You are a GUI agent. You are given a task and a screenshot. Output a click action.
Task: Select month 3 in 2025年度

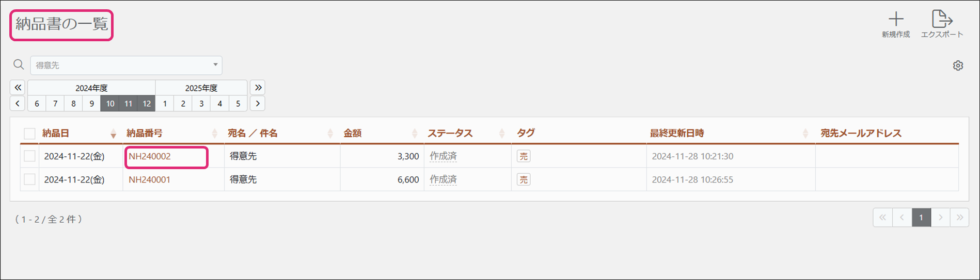(201, 104)
